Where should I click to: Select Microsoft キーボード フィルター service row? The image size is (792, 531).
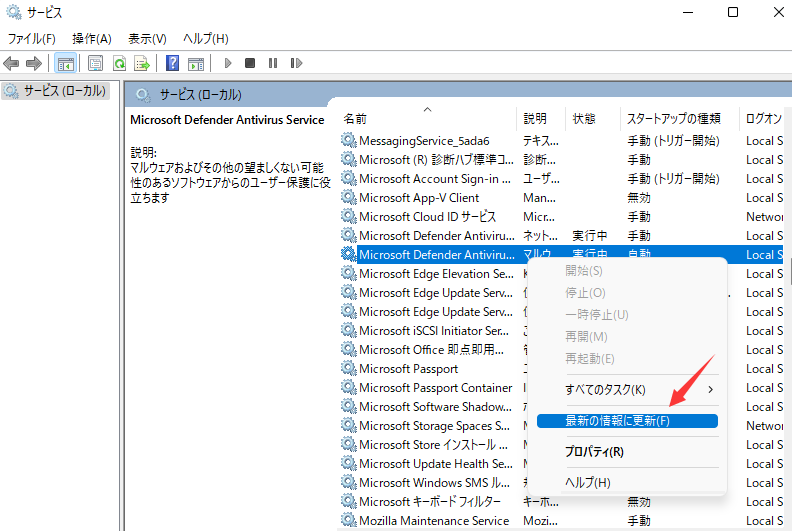coord(561,502)
